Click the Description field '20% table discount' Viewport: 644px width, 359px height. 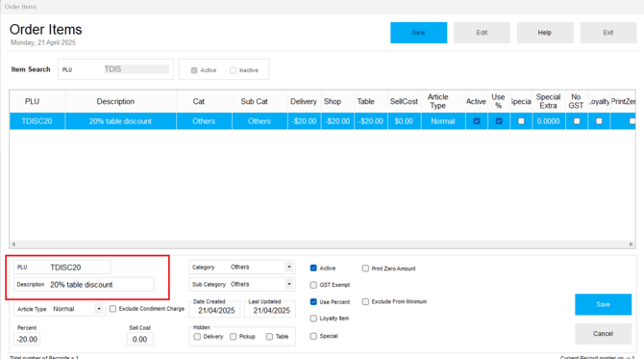(x=84, y=285)
